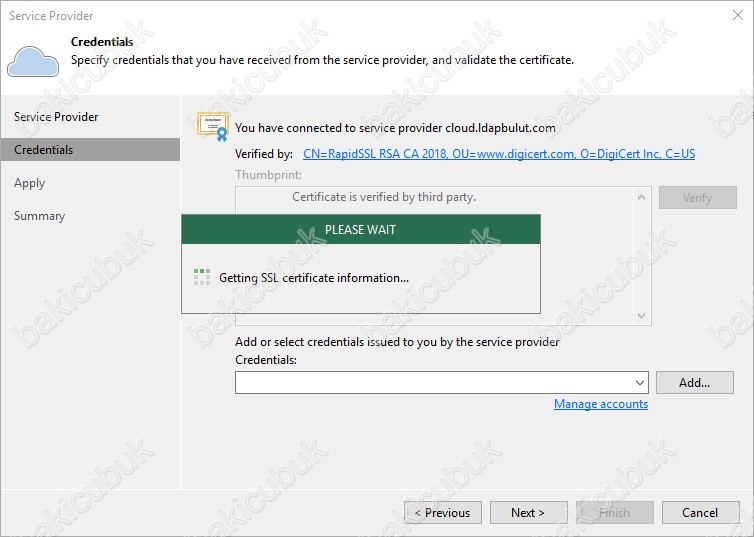Image resolution: width=754 pixels, height=537 pixels.
Task: Go back with the Previous button
Action: pyautogui.click(x=443, y=512)
